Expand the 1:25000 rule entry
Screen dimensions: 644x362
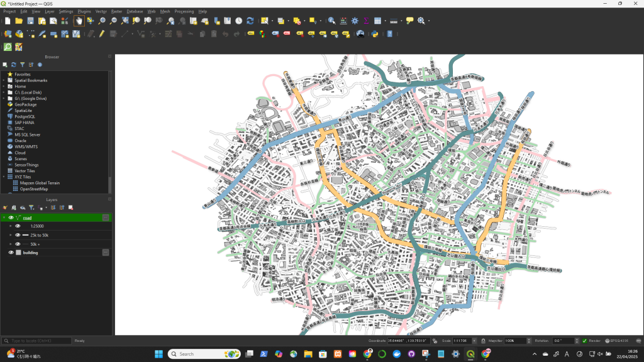coord(11,226)
